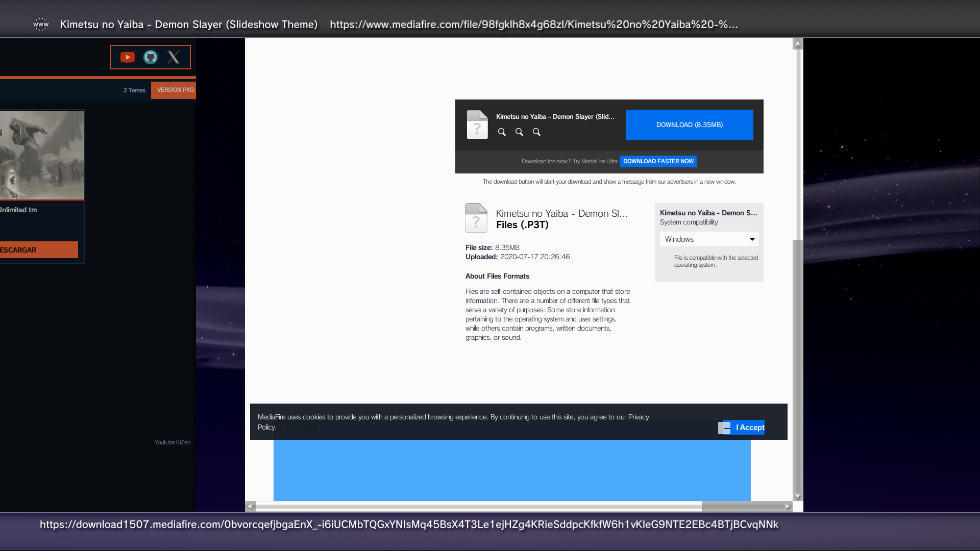Viewport: 980px width, 551px height.
Task: Click the YouTube icon in the left panel
Action: 128,57
